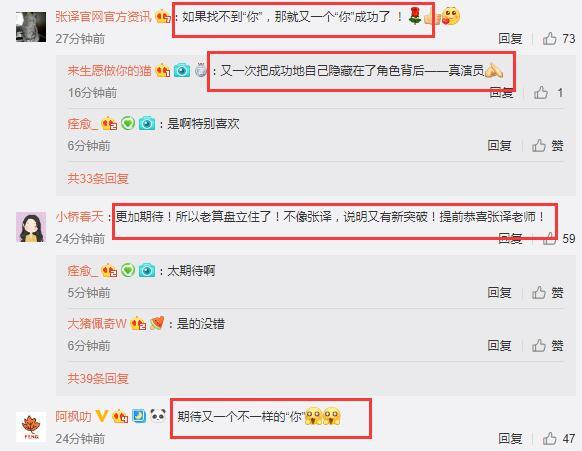Like 阿枫叻's comment with 47 likes
Viewport: 582px width, 451px height.
click(550, 438)
